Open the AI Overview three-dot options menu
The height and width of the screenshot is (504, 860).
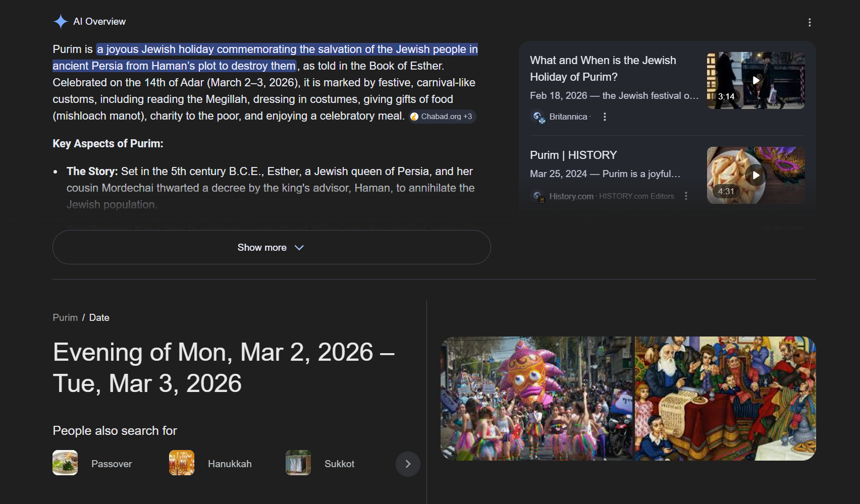coord(810,23)
